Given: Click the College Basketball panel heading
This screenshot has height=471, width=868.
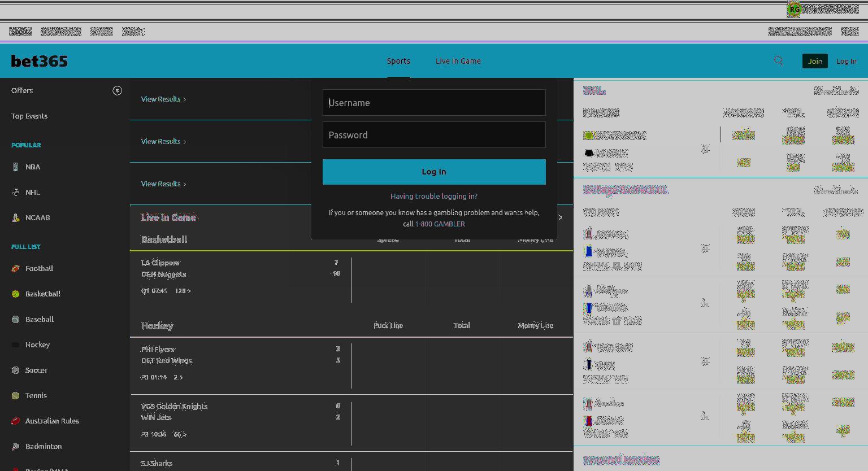Looking at the screenshot, I should 625,190.
